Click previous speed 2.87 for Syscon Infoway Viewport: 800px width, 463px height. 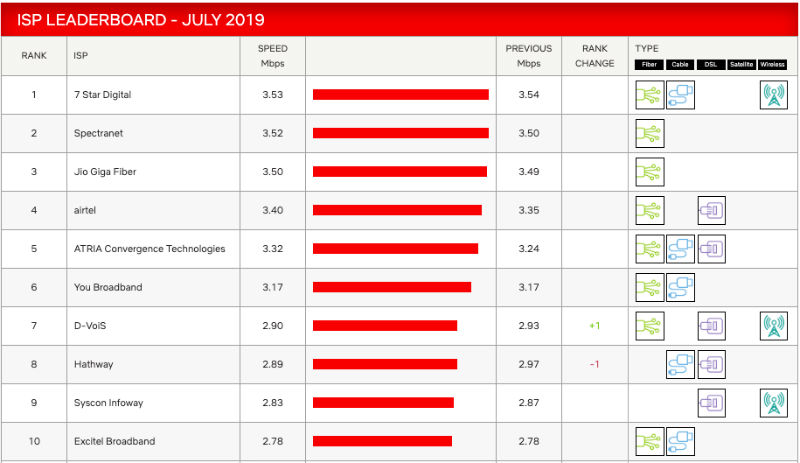(529, 403)
